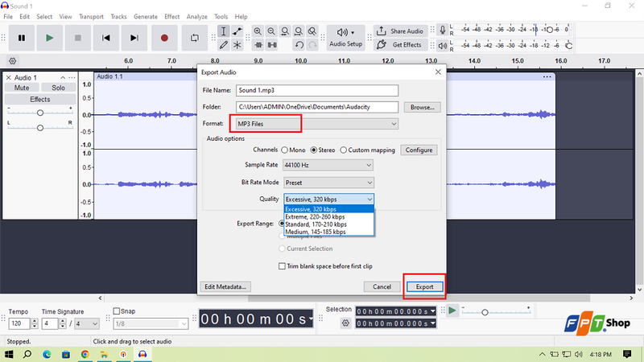Click the Zoom In magnifier
The width and height of the screenshot is (644, 362).
point(258,31)
